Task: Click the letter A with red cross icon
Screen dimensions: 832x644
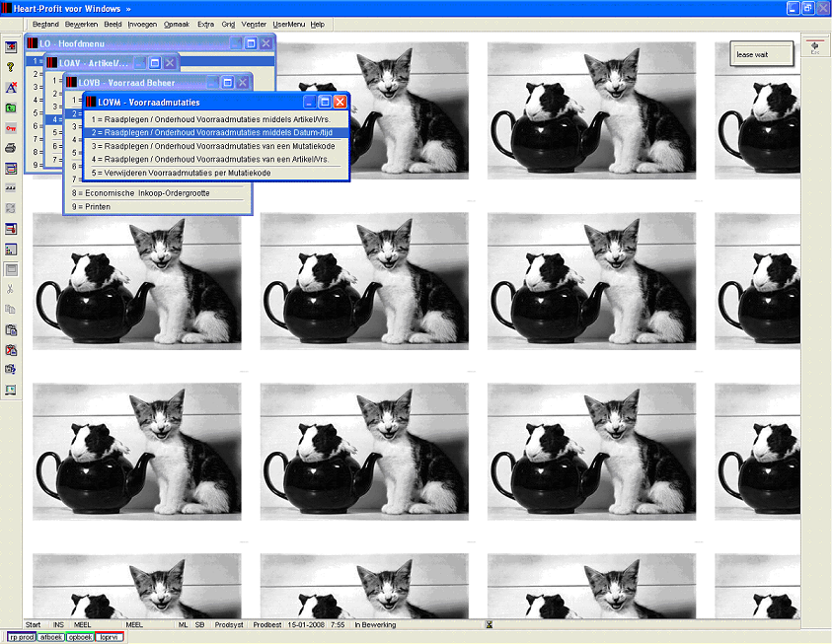Action: point(11,88)
